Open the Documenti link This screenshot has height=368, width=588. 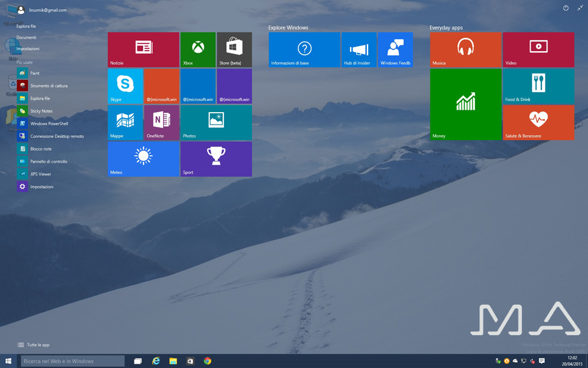[26, 37]
